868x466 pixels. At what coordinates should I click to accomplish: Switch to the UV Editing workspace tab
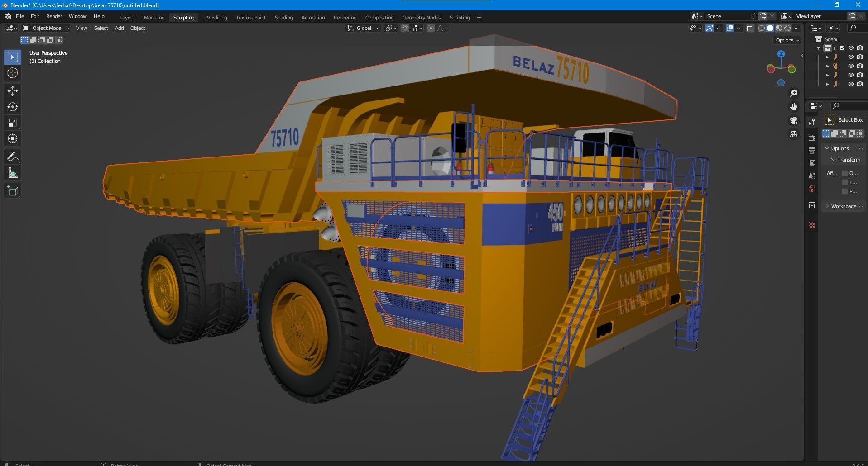tap(215, 18)
